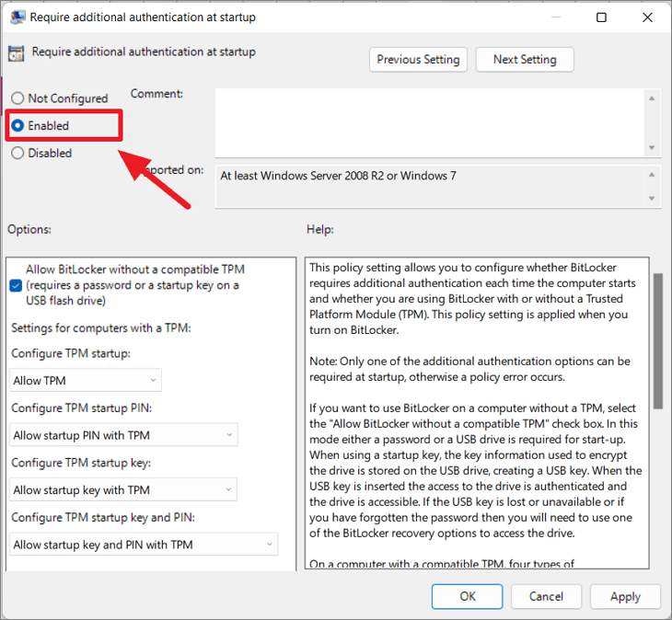The height and width of the screenshot is (620, 672).
Task: Click the help text starting 'Note: Only one'
Action: [469, 369]
